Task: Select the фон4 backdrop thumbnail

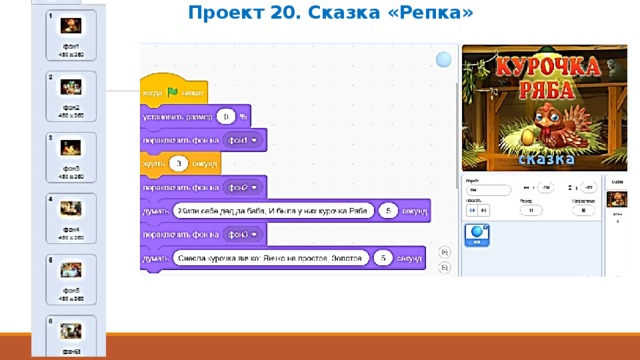Action: [x=71, y=218]
